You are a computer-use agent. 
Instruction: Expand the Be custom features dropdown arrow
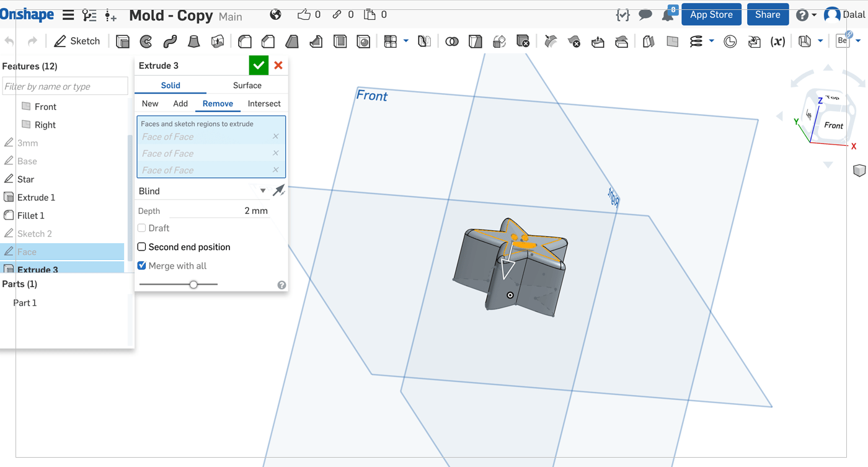point(859,42)
